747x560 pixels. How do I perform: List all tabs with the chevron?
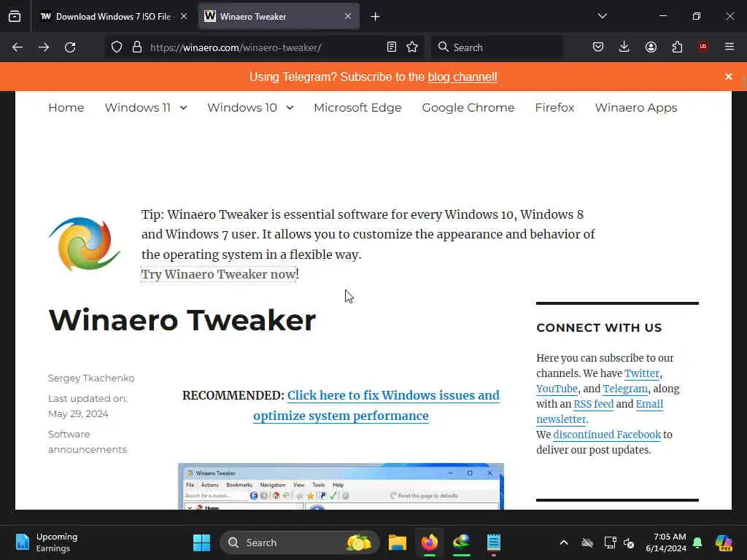(x=602, y=16)
